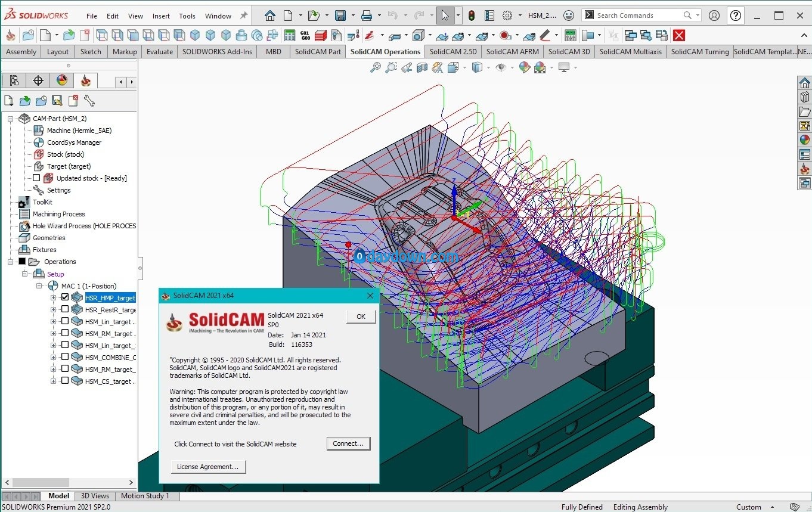Screen dimensions: 812x512
Task: Check the HSR_RestR_target operation checkbox
Action: coord(65,309)
